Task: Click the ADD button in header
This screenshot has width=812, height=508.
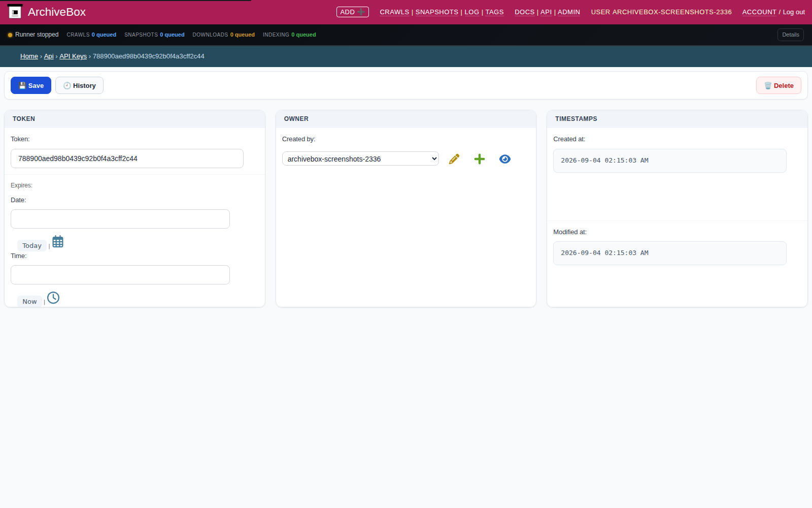Action: pos(353,12)
